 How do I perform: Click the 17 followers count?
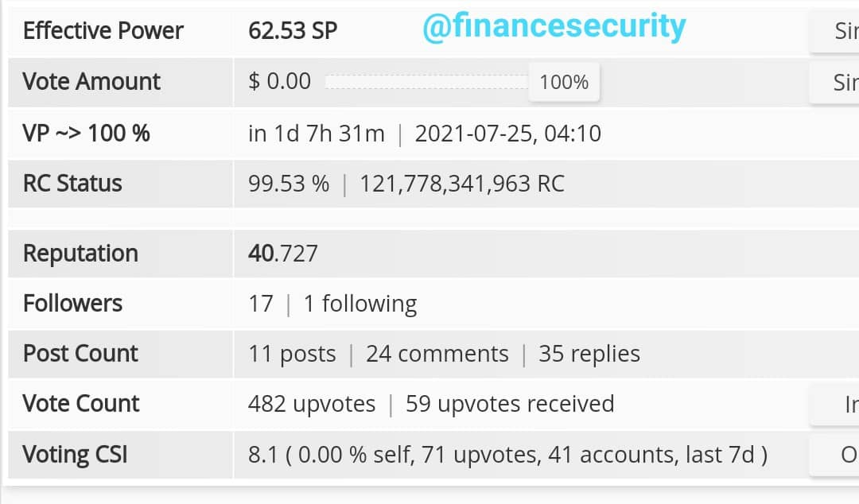click(x=261, y=304)
